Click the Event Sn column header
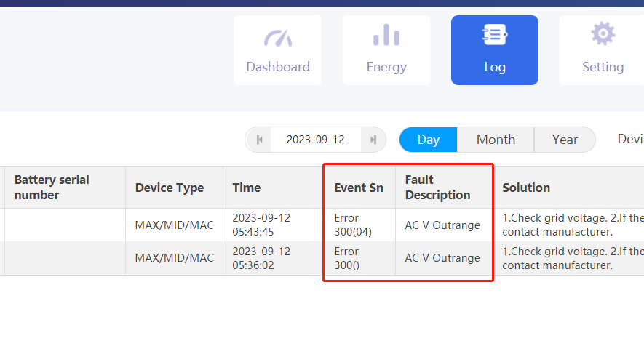This screenshot has height=357, width=644. (x=359, y=188)
